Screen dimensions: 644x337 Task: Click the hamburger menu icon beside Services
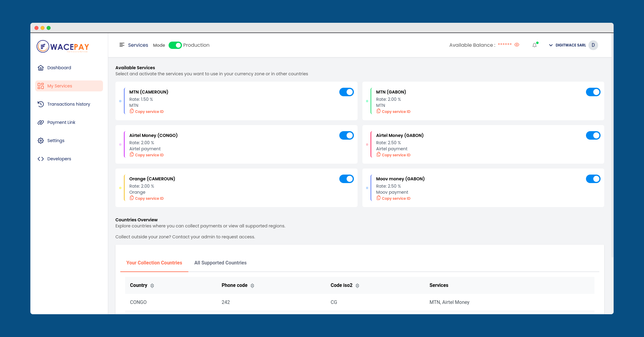[x=122, y=45]
